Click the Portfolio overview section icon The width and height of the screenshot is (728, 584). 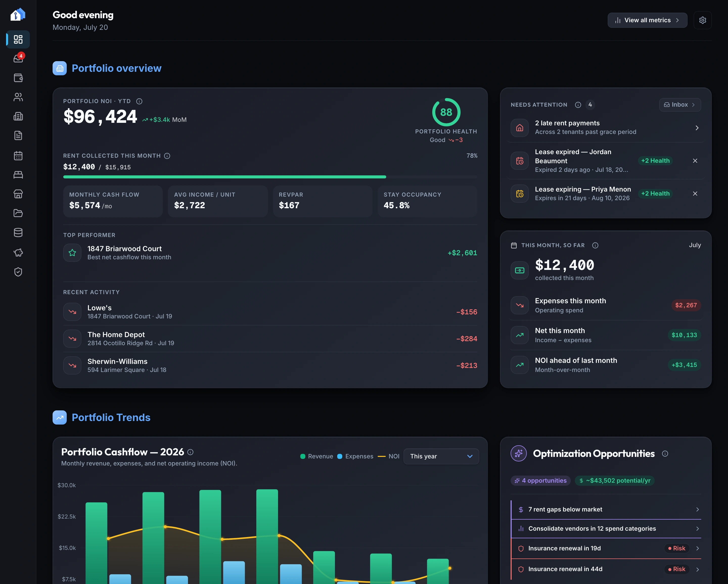click(60, 68)
